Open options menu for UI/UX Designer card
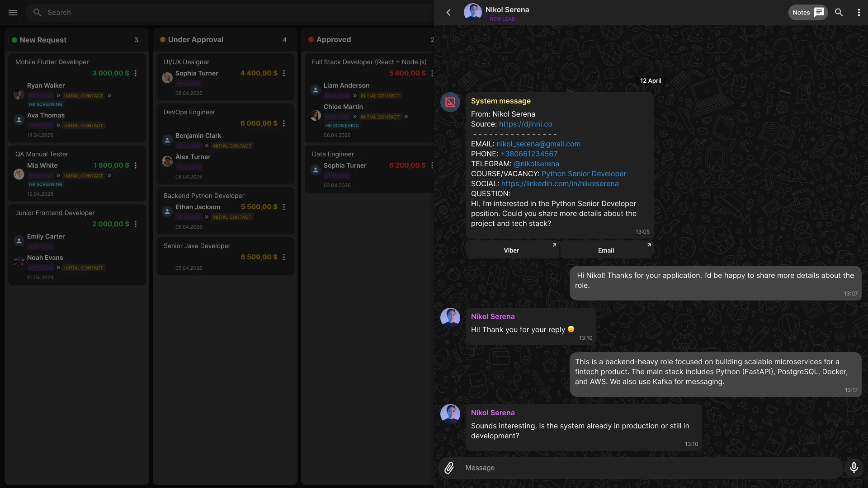 click(284, 73)
